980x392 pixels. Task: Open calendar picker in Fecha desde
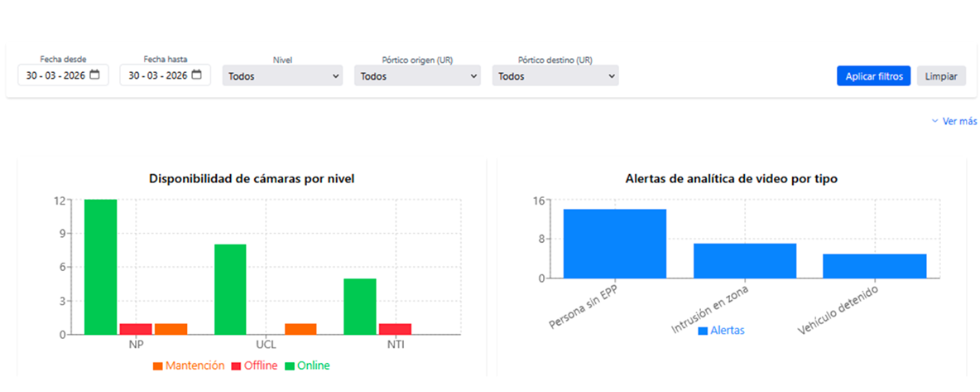pyautogui.click(x=94, y=75)
